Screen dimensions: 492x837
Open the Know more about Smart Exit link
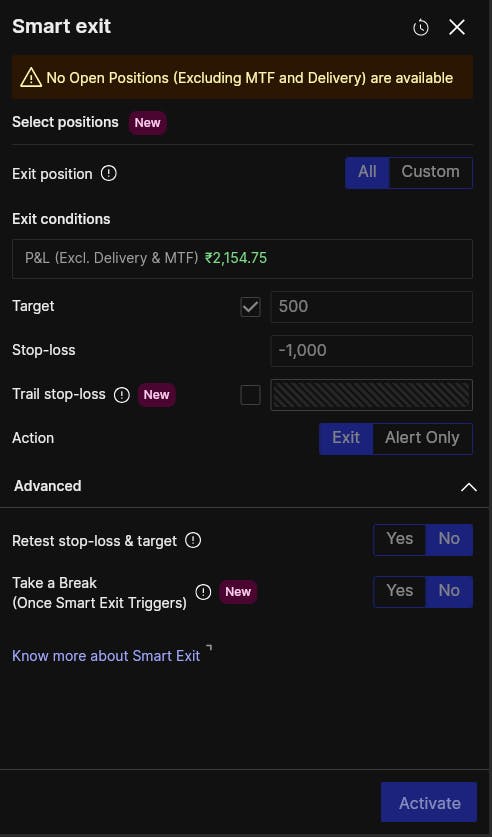pyautogui.click(x=106, y=656)
